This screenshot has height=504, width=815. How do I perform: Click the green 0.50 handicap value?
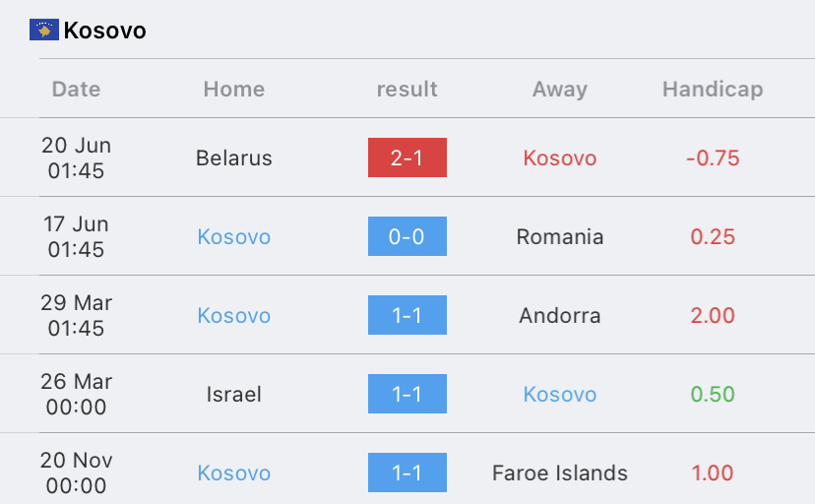pos(713,395)
